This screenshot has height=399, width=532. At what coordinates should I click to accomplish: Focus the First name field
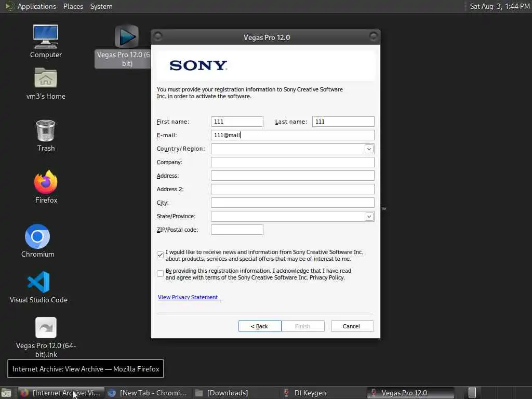tap(237, 122)
